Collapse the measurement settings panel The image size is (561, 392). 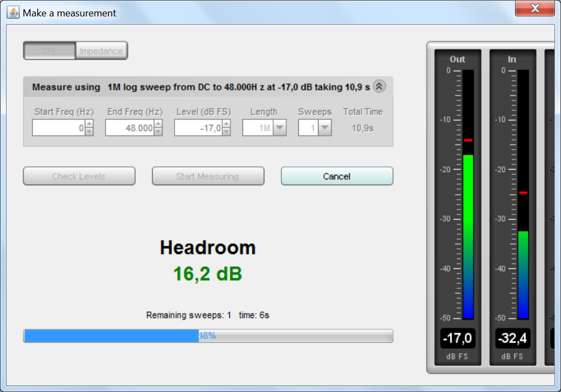[379, 86]
